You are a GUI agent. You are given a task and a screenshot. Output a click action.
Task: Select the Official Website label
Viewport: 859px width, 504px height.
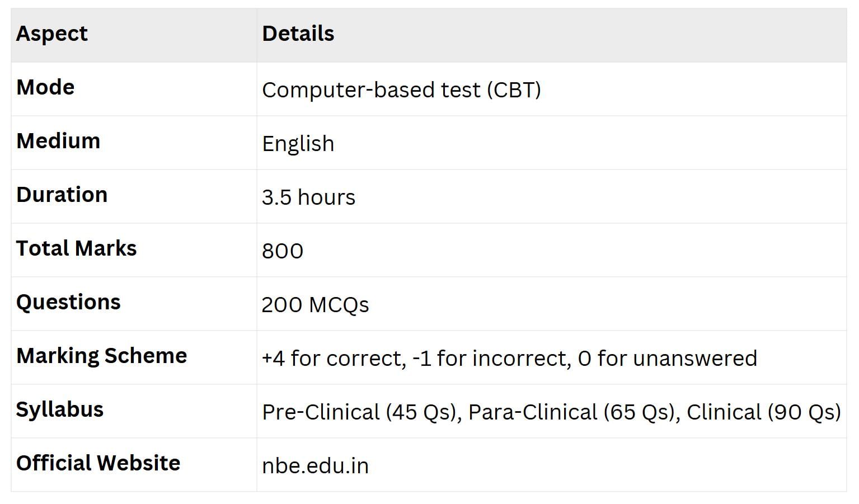pos(98,464)
